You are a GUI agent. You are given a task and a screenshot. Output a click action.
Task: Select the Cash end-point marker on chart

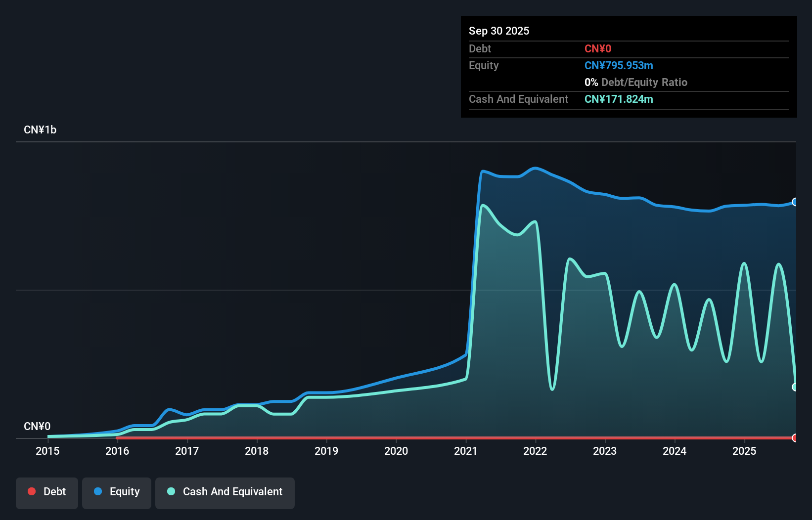[x=795, y=387]
